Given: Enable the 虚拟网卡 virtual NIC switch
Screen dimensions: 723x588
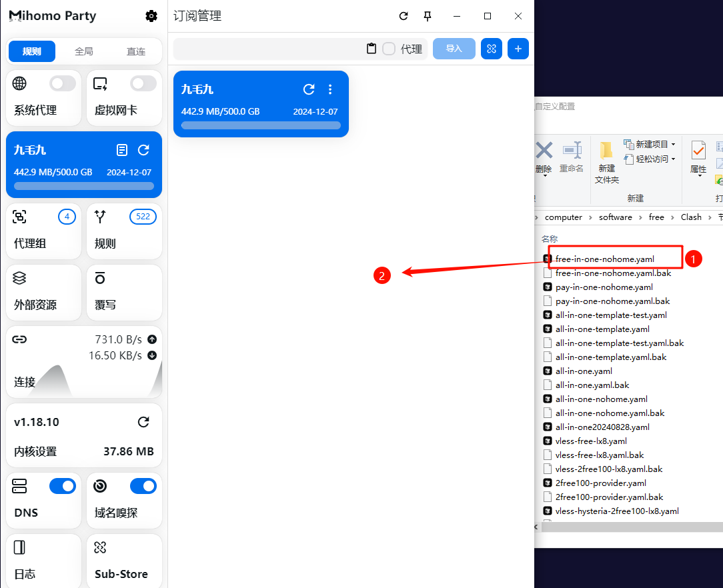Looking at the screenshot, I should click(143, 83).
